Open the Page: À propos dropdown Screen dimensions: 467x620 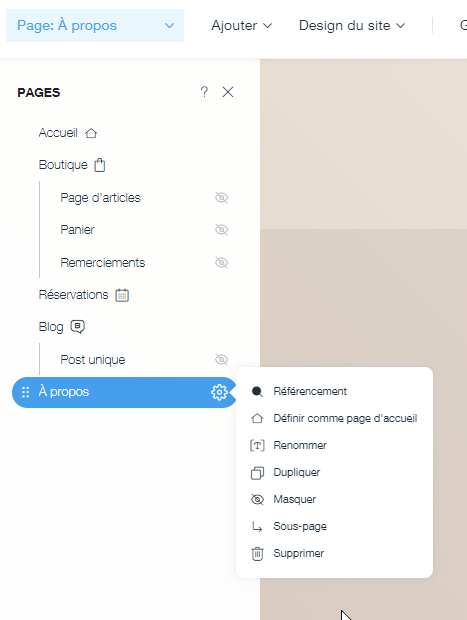[95, 26]
